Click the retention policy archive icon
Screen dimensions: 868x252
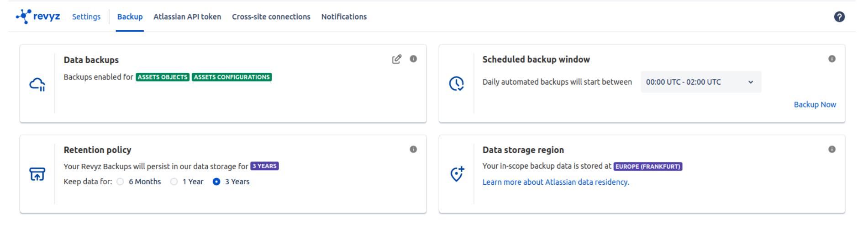tap(37, 174)
